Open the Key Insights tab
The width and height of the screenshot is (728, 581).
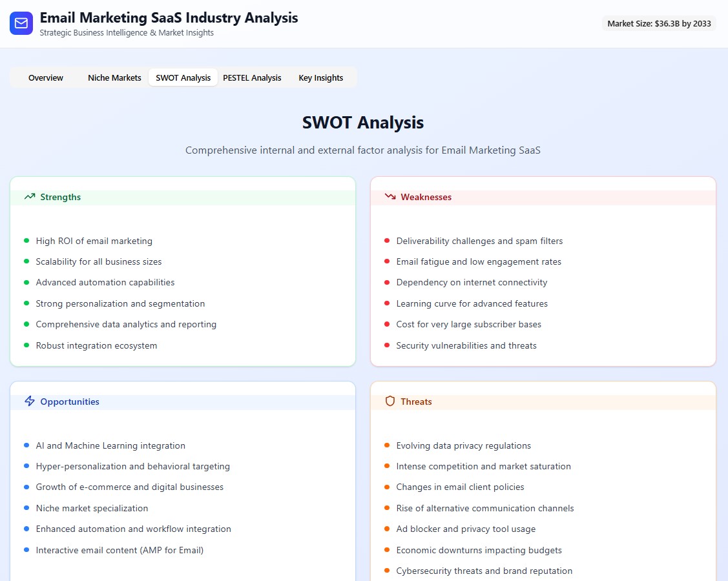click(320, 77)
